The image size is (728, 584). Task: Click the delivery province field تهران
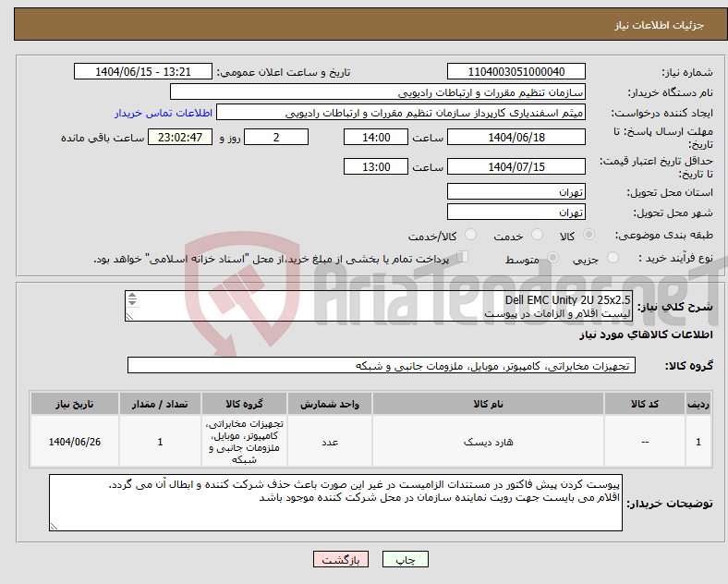coord(516,191)
